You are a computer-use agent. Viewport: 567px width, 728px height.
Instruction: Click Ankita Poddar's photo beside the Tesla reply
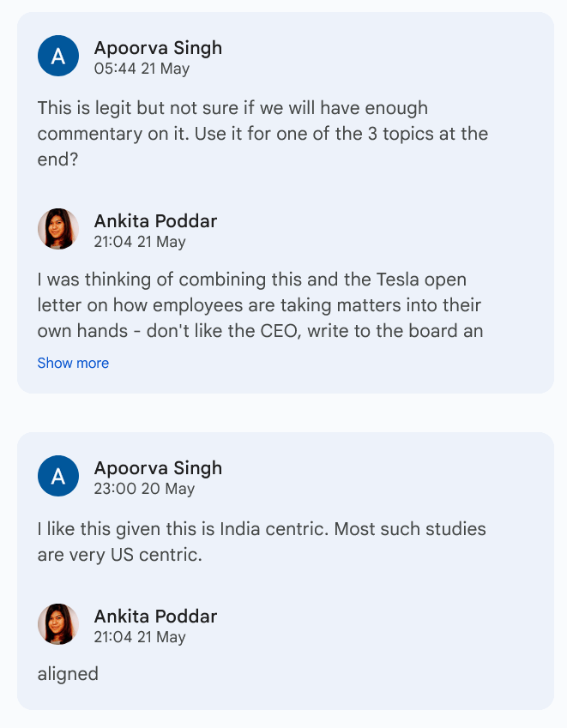coord(58,229)
